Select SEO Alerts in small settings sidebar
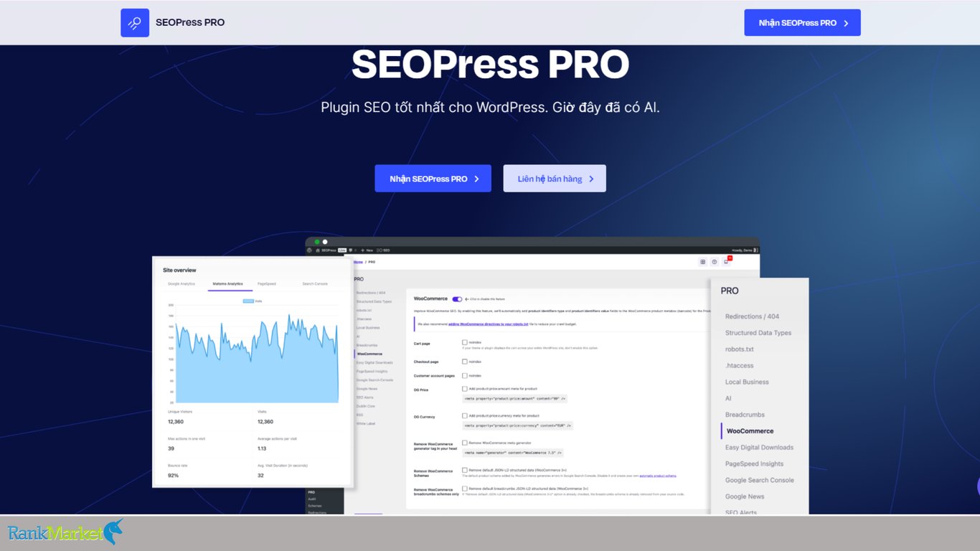Image resolution: width=980 pixels, height=551 pixels. (364, 397)
